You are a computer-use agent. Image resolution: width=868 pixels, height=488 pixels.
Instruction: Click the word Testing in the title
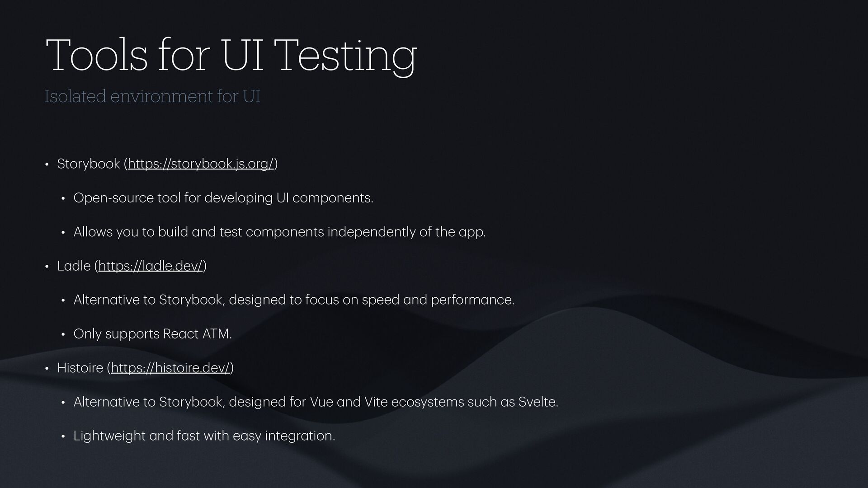[x=345, y=55]
